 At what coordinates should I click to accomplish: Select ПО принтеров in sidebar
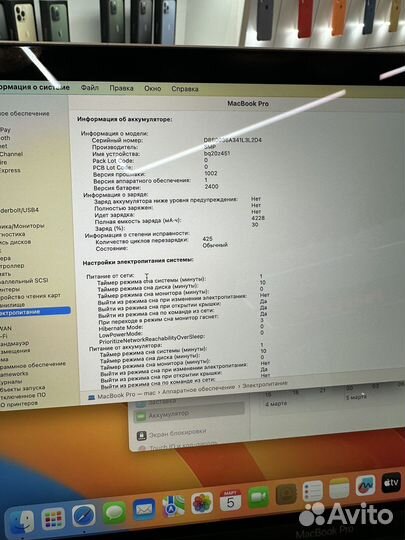(19, 404)
